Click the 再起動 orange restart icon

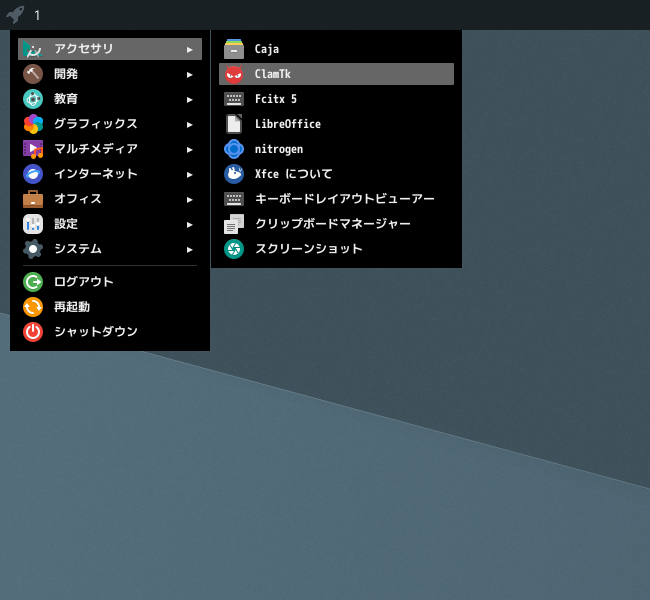coord(33,307)
